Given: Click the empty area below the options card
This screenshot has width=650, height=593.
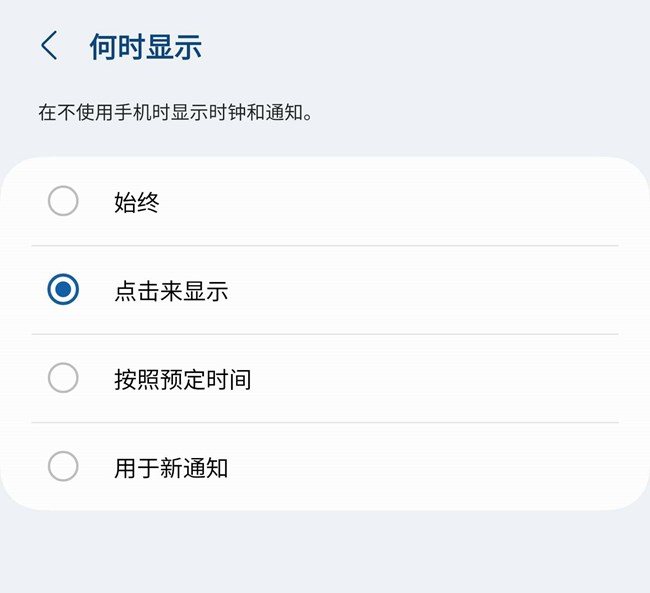Looking at the screenshot, I should tap(325, 553).
